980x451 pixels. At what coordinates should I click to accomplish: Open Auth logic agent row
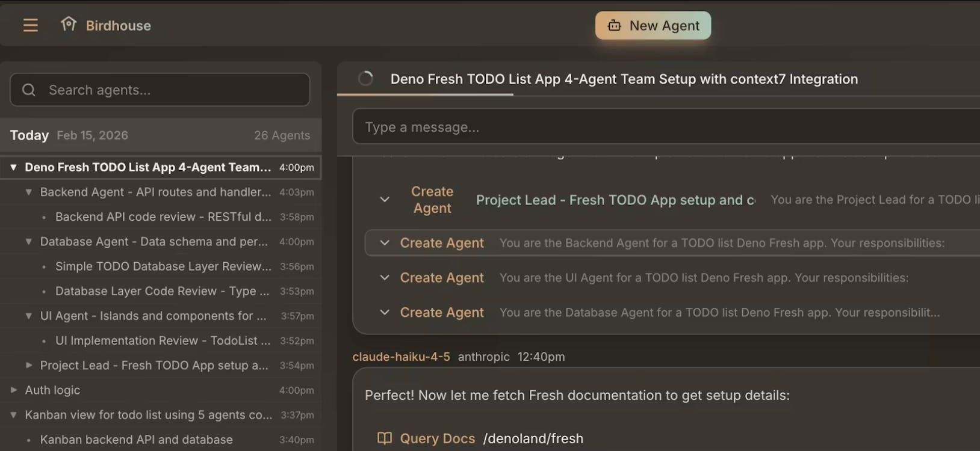coord(161,390)
